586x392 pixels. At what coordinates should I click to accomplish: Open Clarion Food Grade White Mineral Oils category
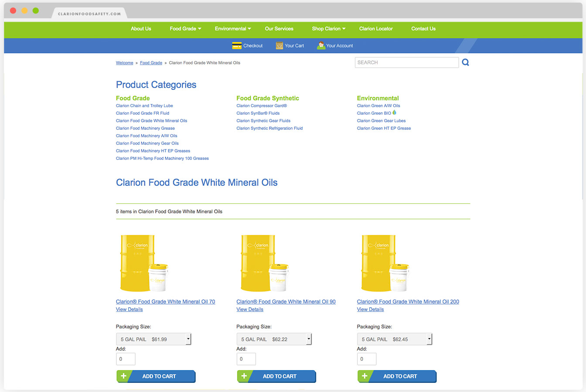pyautogui.click(x=151, y=121)
